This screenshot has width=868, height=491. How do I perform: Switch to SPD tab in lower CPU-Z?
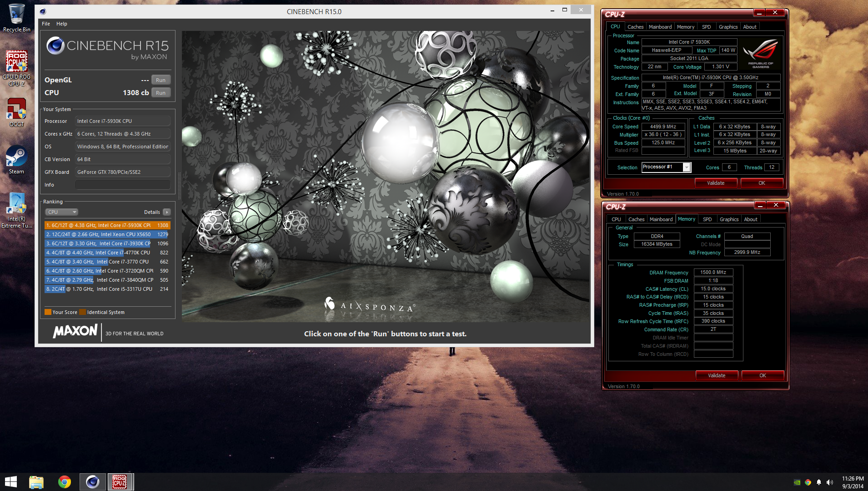point(707,219)
